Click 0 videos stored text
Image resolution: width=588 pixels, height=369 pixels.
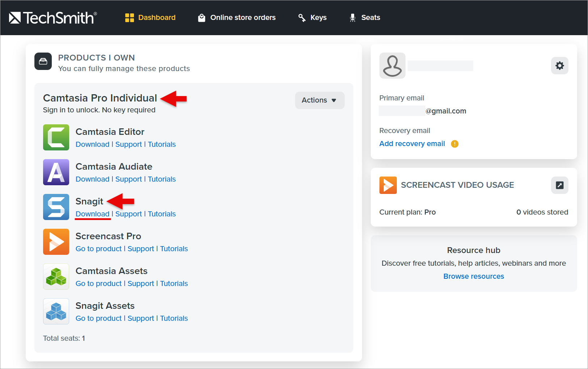click(x=542, y=212)
